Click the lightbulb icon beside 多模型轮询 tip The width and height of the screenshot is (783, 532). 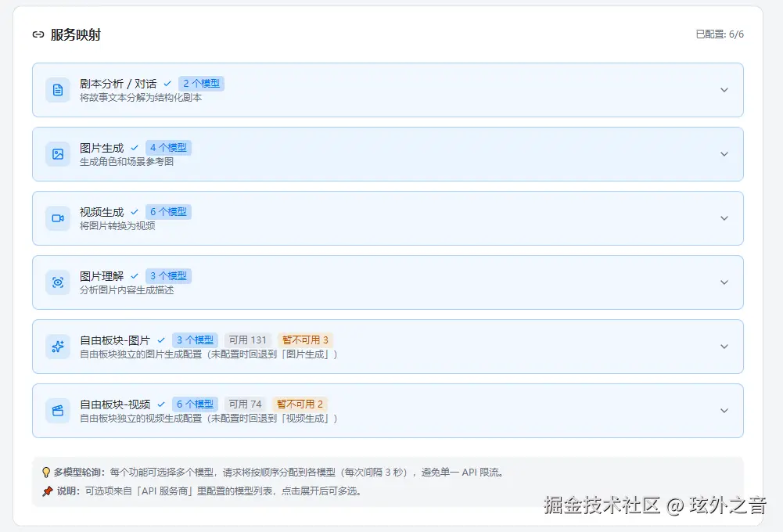point(45,472)
